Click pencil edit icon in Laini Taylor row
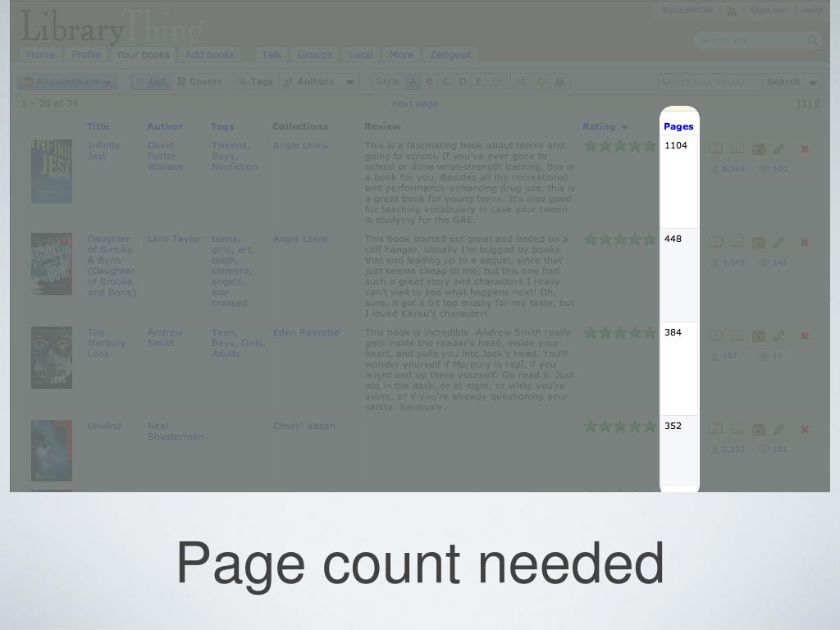840x630 pixels. click(x=778, y=243)
